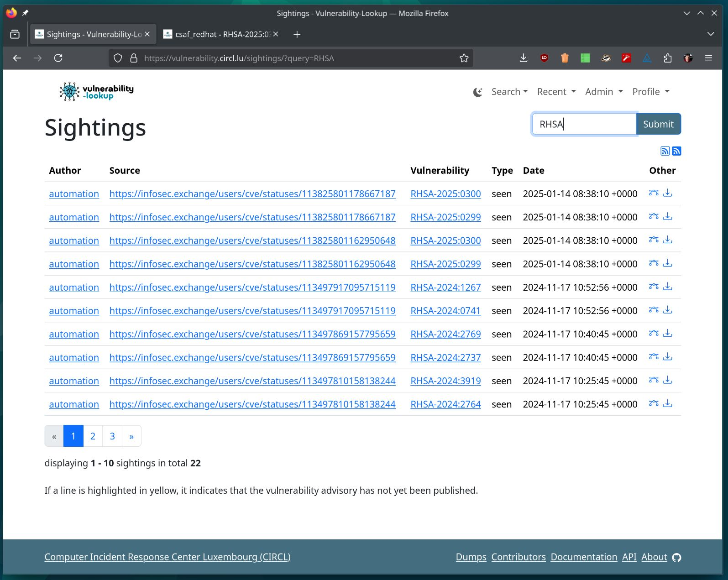Screen dimensions: 728x580
Task: Download the RHSA-2024:0741 sighting
Action: click(x=667, y=310)
